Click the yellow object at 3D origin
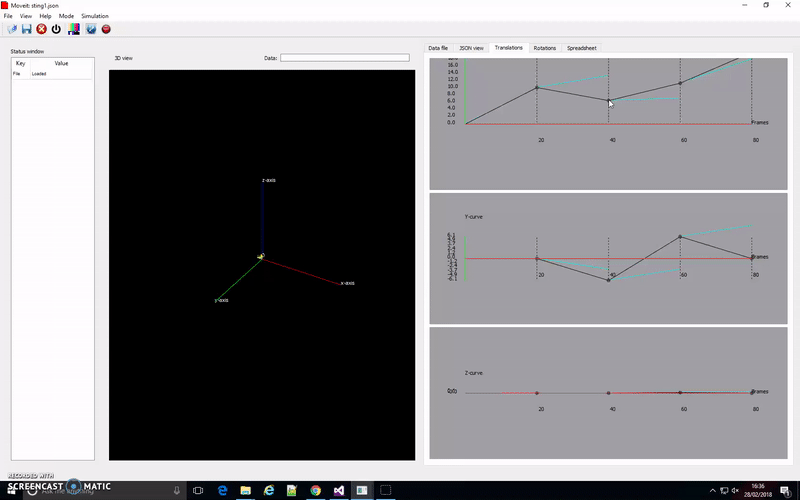This screenshot has width=800, height=500. point(261,256)
